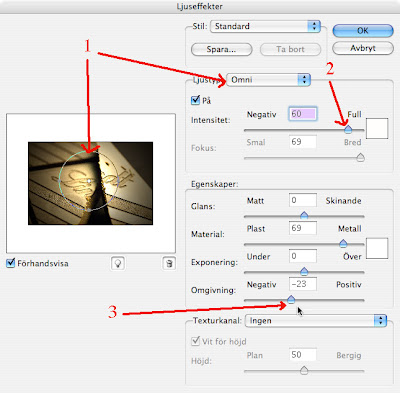400x393 pixels.
Task: Click the Avbryt button
Action: point(363,48)
